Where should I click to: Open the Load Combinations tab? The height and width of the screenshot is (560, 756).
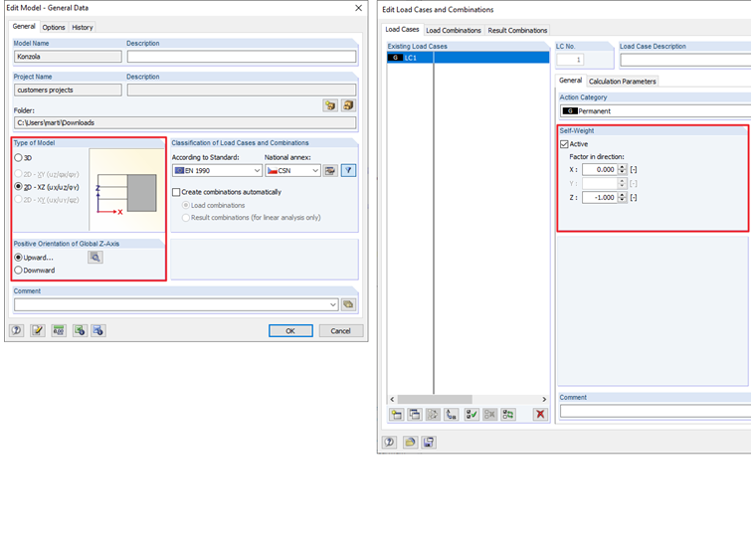(x=454, y=31)
